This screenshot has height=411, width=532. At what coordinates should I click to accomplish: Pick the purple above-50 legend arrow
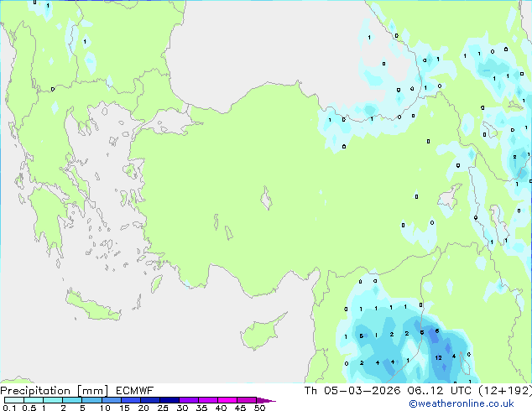[266, 400]
